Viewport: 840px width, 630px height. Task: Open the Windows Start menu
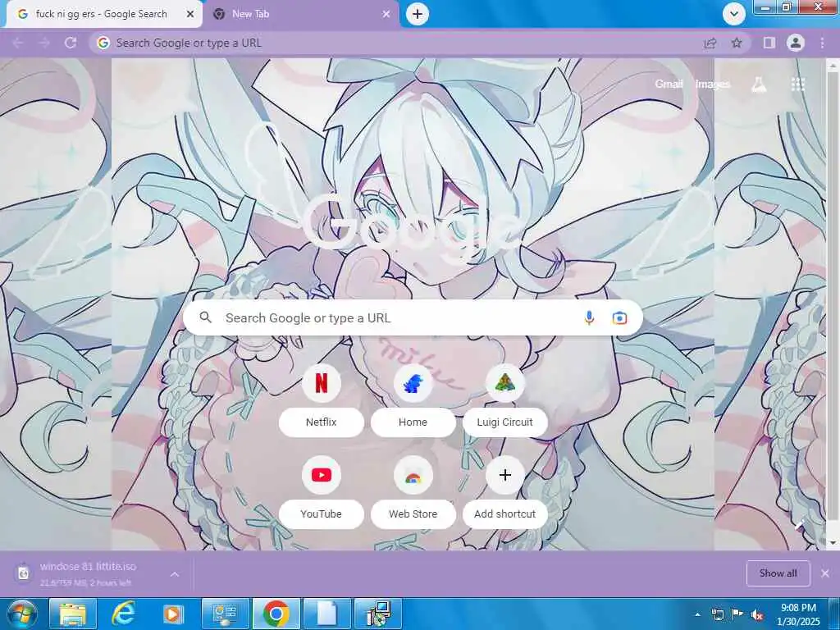[x=21, y=614]
